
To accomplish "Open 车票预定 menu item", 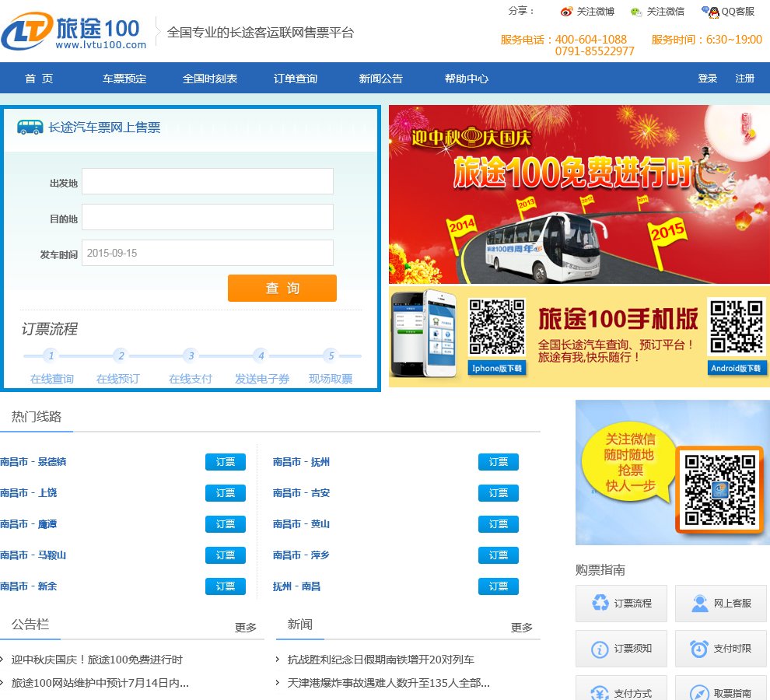I will click(124, 79).
